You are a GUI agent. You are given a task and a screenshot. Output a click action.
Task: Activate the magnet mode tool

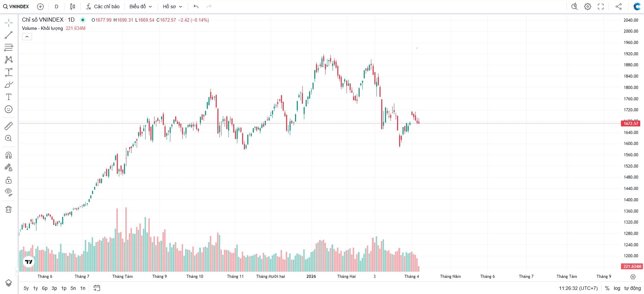pyautogui.click(x=9, y=155)
